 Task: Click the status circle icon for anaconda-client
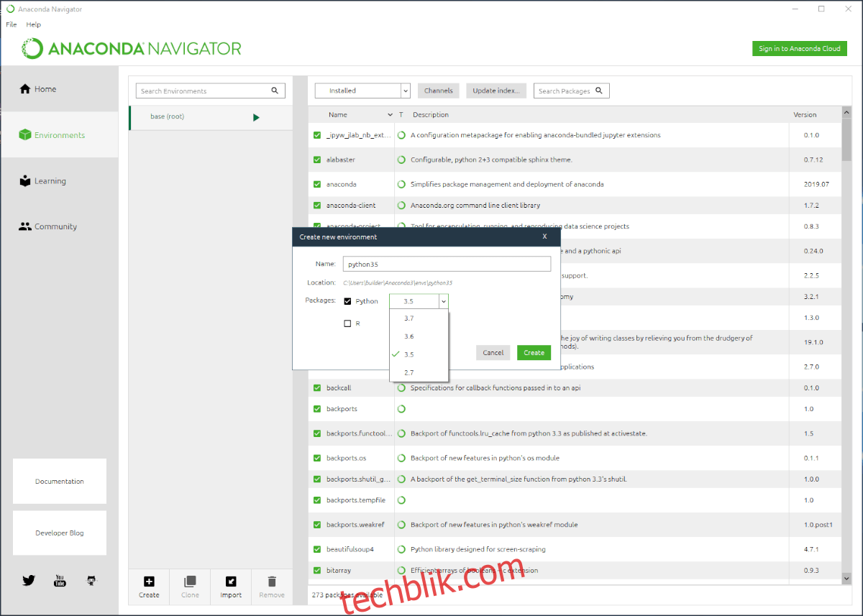pyautogui.click(x=401, y=206)
